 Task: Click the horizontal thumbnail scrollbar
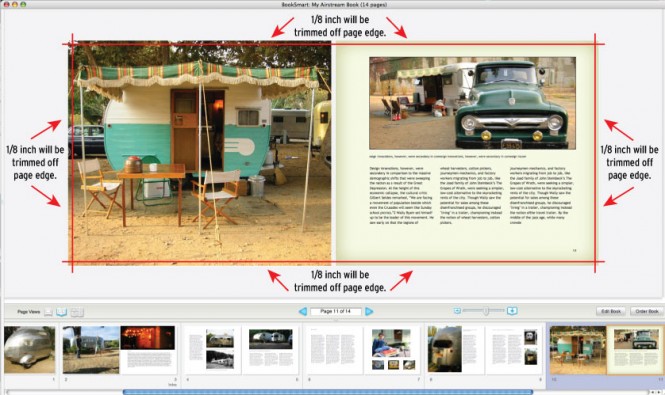click(327, 392)
